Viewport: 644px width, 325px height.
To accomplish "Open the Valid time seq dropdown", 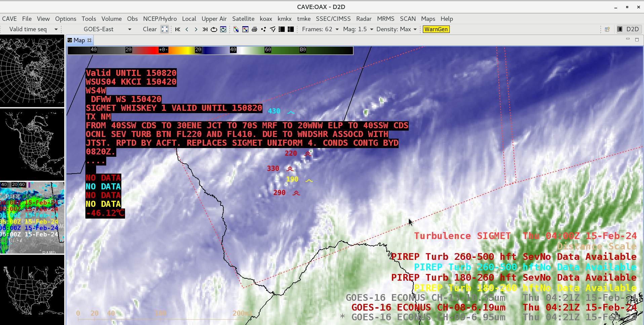I will [x=33, y=29].
